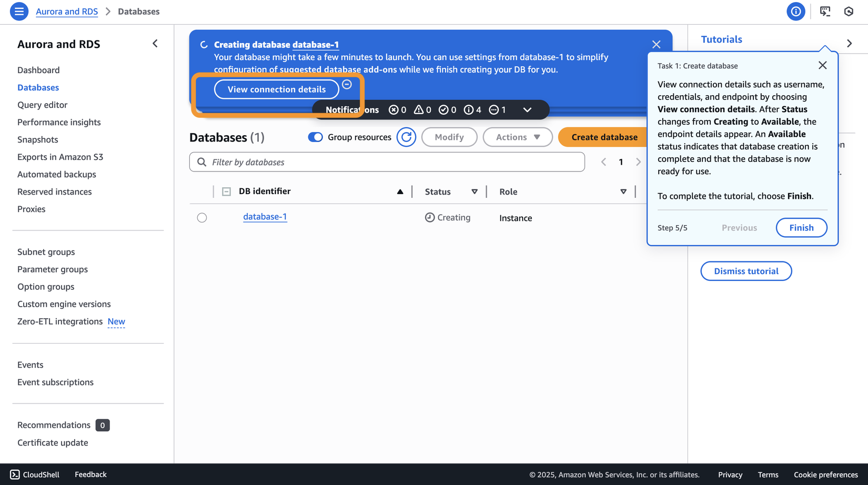
Task: Open the hexagon settings icon in header
Action: click(x=849, y=12)
